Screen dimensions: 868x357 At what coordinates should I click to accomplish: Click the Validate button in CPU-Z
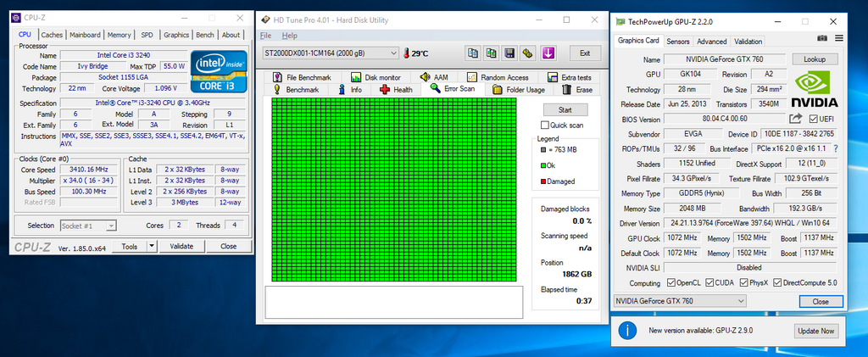pos(181,246)
